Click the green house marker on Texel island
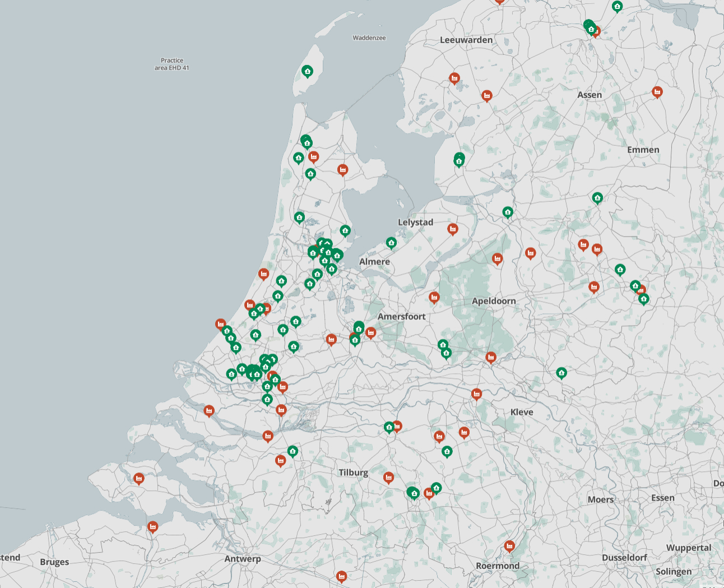 click(307, 71)
